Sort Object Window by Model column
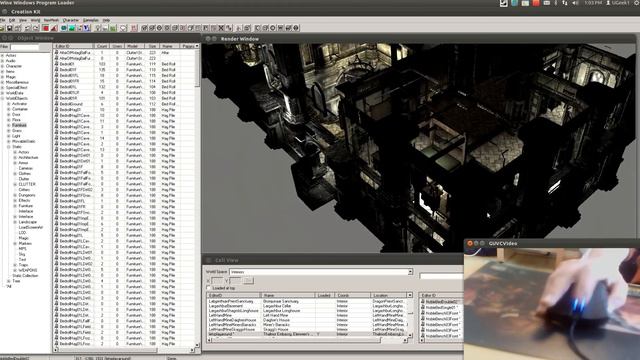Image resolution: width=640 pixels, height=360 pixels. point(132,47)
